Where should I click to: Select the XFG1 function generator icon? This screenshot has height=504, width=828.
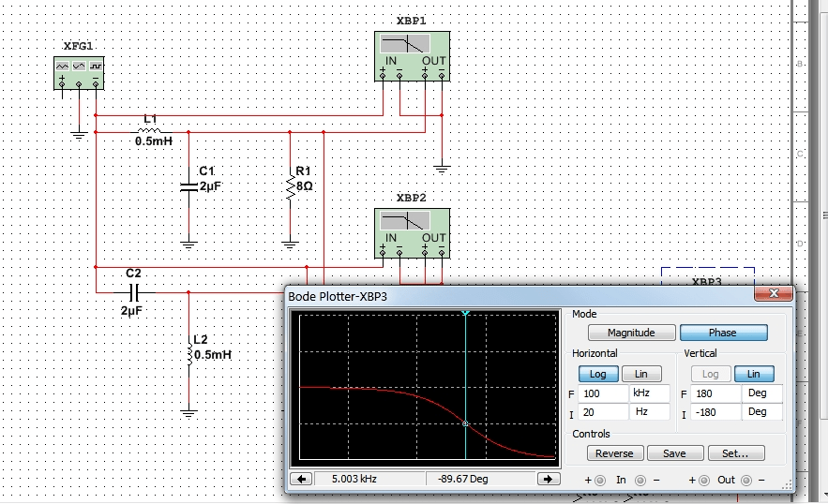(79, 73)
